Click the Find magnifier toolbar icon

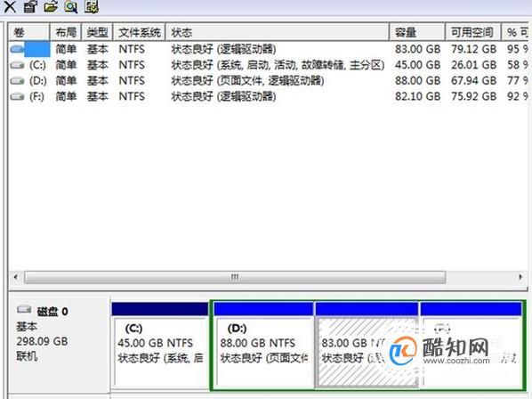[71, 6]
